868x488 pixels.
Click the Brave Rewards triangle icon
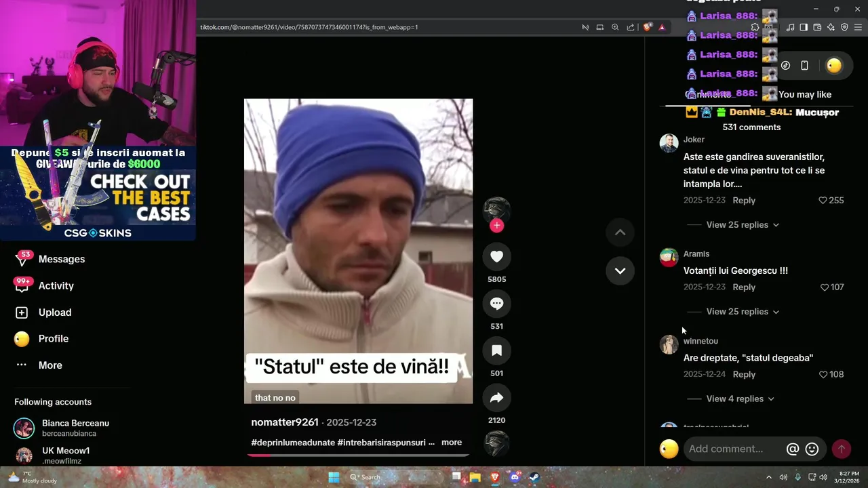662,27
